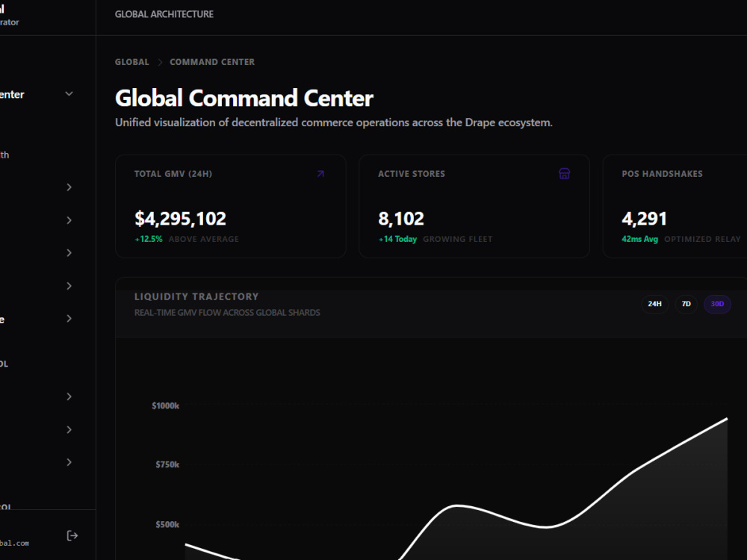Image resolution: width=747 pixels, height=560 pixels.
Task: Click the GLOBAL ARCHITECTURE header label
Action: tap(164, 14)
